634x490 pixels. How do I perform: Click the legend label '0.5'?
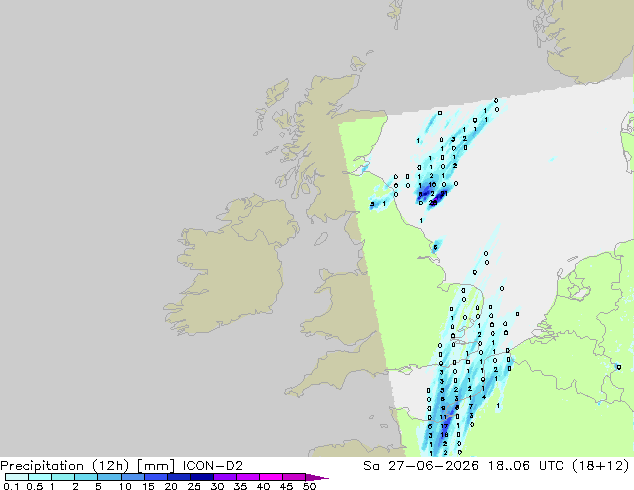click(x=35, y=486)
